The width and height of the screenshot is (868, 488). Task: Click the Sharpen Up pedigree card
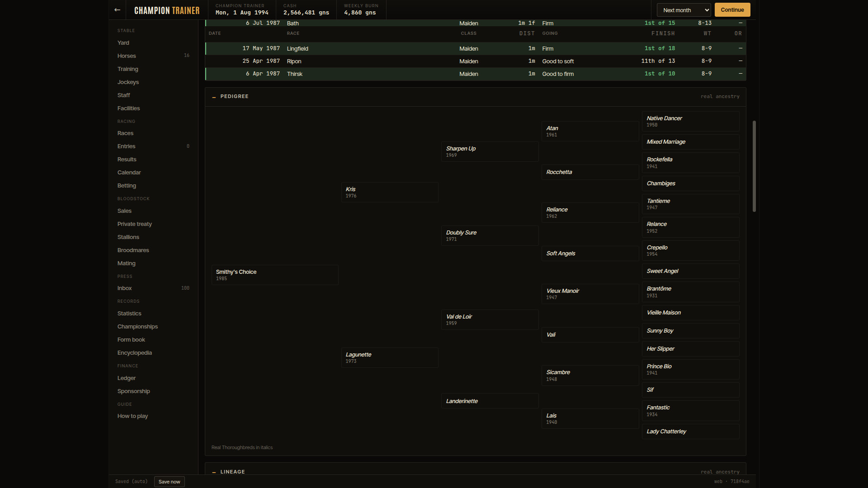[490, 152]
